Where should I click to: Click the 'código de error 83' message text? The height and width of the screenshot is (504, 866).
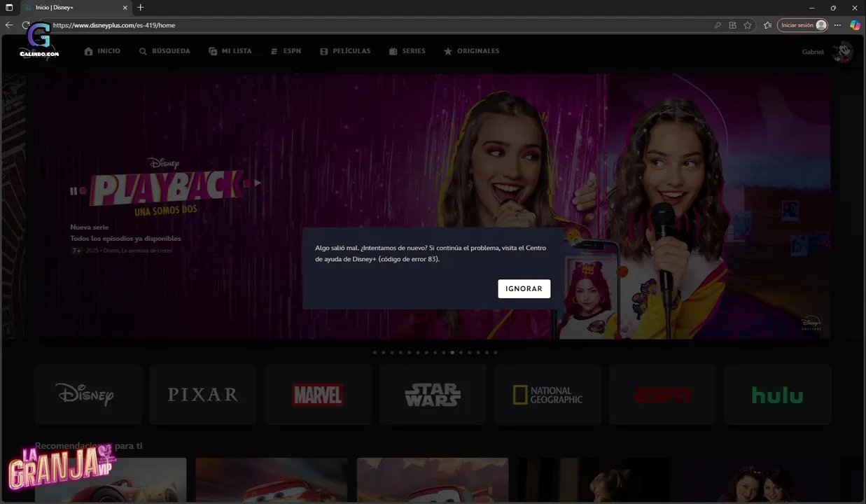click(409, 259)
